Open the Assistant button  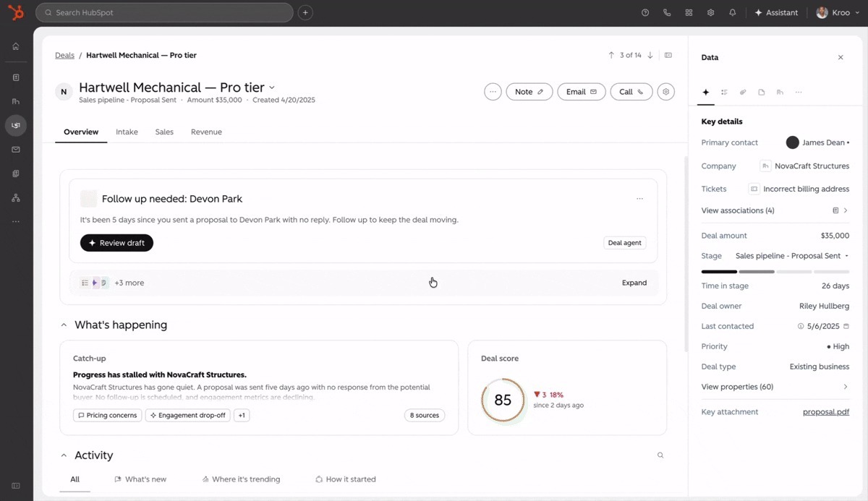click(777, 12)
